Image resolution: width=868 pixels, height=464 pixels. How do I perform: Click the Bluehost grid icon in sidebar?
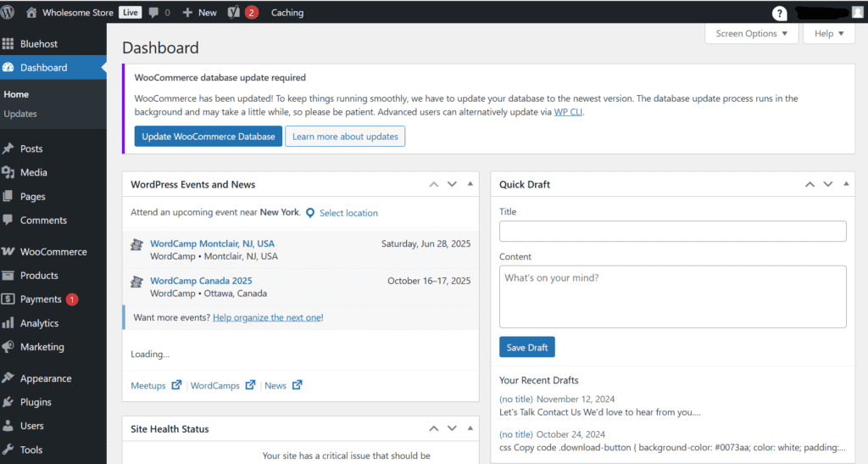(8, 44)
